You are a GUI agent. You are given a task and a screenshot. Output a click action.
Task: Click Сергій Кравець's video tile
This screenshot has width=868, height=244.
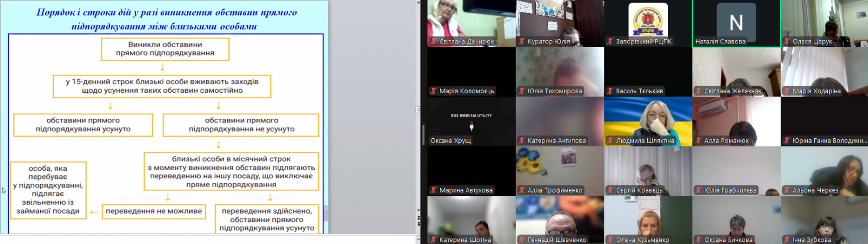coord(648,170)
